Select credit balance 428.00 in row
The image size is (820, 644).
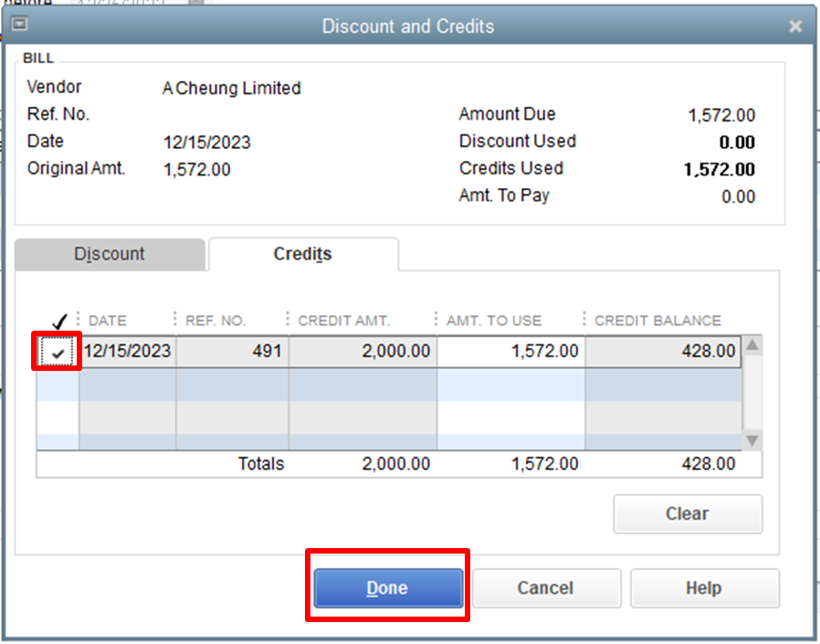point(663,352)
